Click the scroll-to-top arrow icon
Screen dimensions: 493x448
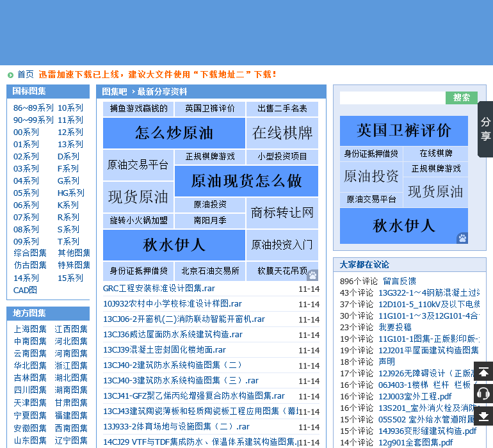(483, 372)
